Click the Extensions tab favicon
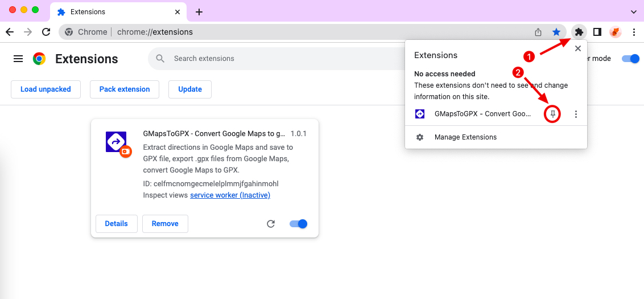The height and width of the screenshot is (299, 644). [x=61, y=11]
